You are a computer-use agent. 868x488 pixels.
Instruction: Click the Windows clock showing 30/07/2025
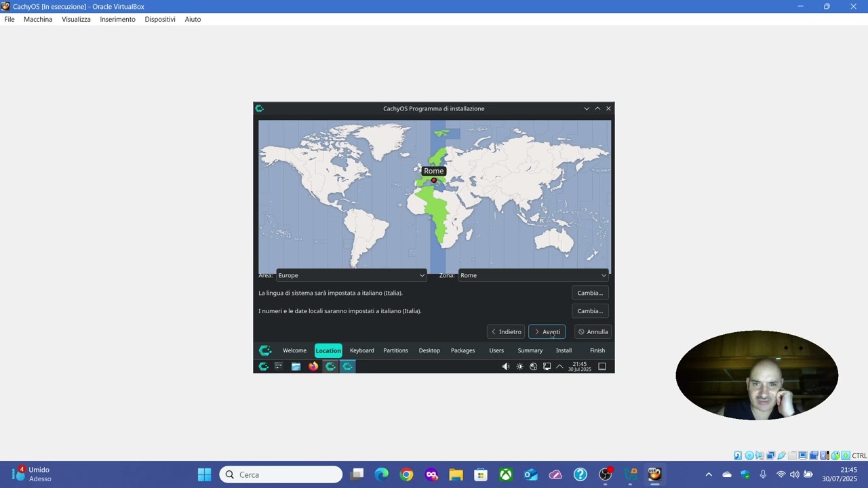click(840, 474)
